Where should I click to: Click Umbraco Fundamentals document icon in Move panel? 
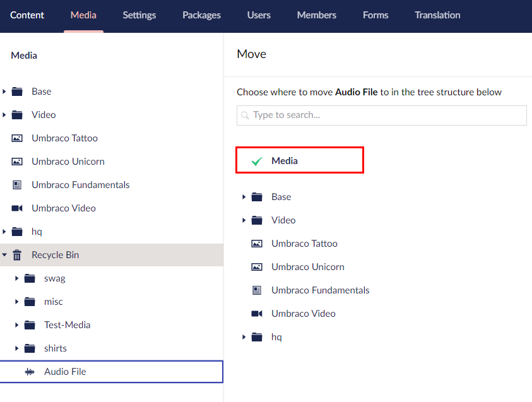click(x=257, y=290)
